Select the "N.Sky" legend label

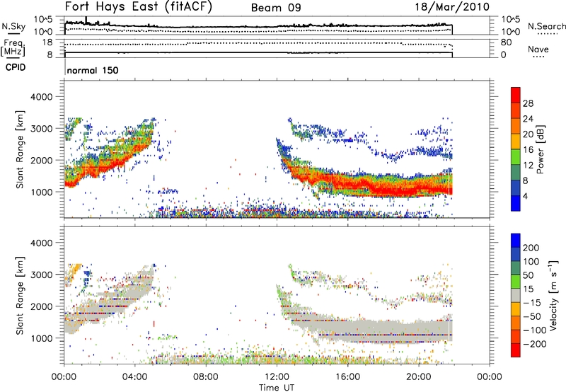pos(13,26)
